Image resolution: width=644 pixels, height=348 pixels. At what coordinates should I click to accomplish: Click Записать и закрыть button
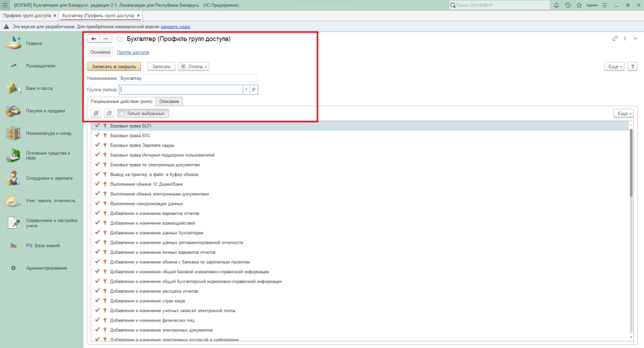pos(114,66)
